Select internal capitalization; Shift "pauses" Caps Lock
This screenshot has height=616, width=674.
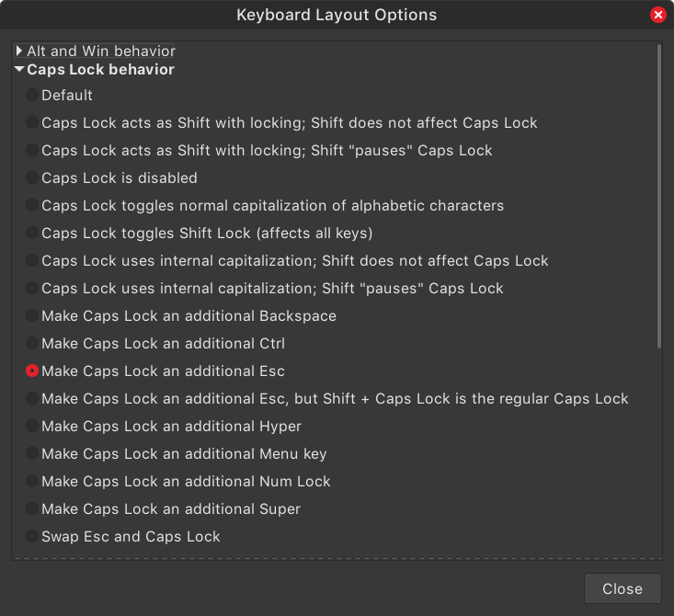pos(32,288)
